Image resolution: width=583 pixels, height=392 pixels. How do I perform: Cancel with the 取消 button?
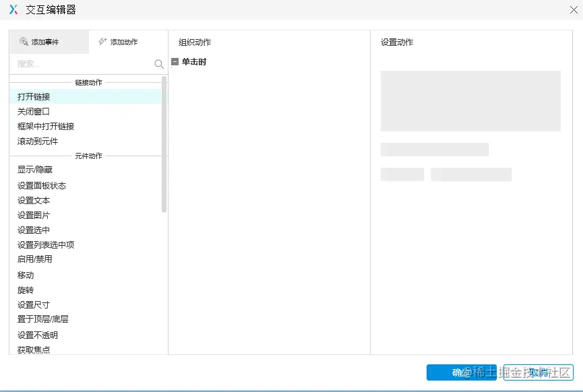point(538,372)
